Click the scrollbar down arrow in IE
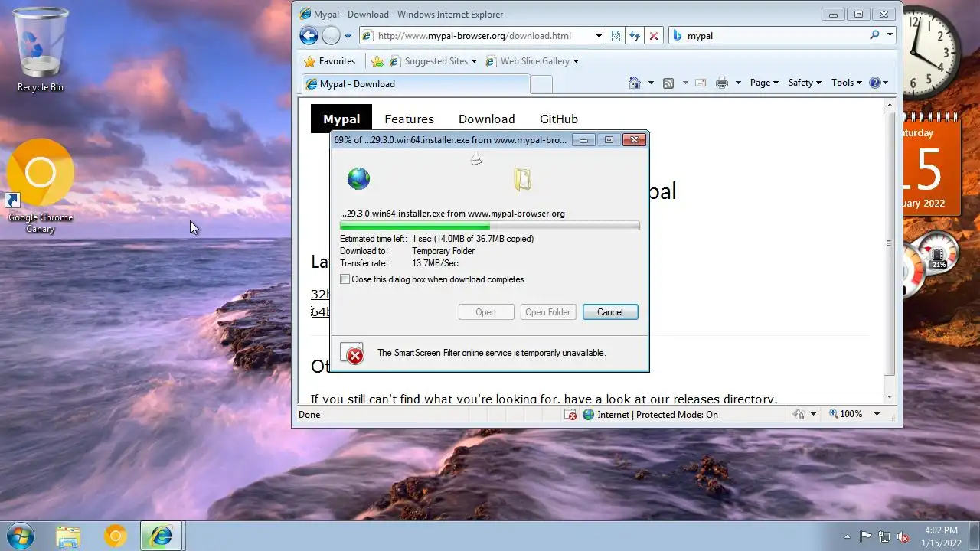980x551 pixels. point(889,396)
